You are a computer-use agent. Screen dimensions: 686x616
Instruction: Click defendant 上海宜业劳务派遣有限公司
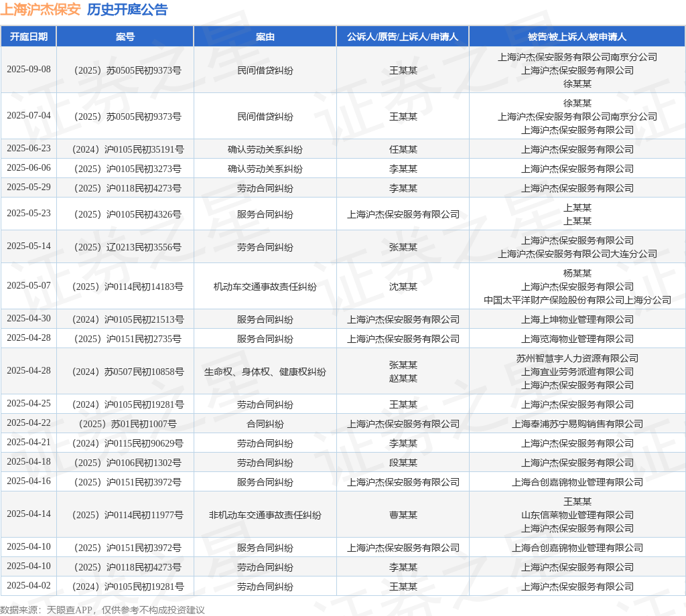[577, 372]
